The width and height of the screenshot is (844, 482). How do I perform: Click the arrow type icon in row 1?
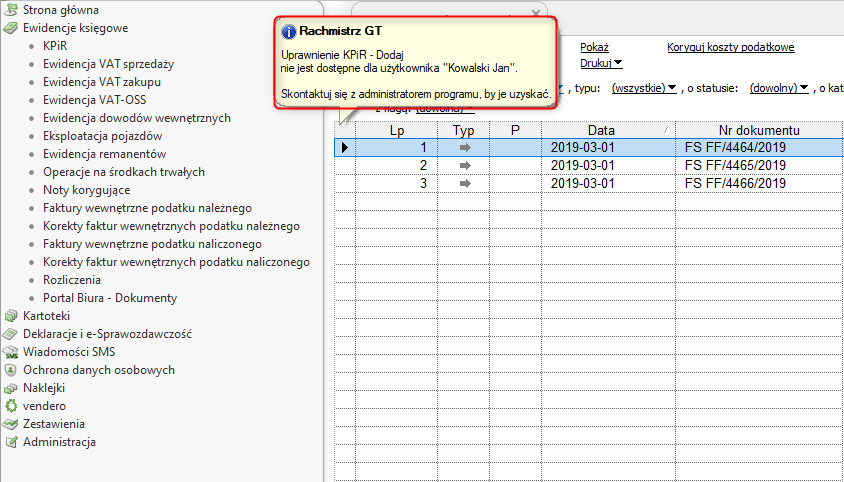point(465,148)
